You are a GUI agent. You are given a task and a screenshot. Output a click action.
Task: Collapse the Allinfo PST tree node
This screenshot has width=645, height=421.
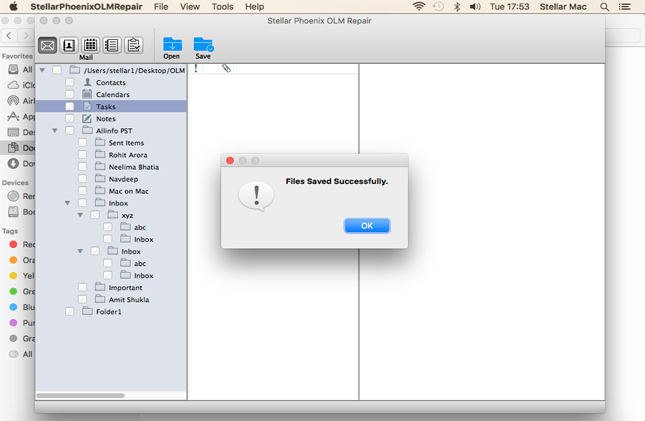(56, 131)
